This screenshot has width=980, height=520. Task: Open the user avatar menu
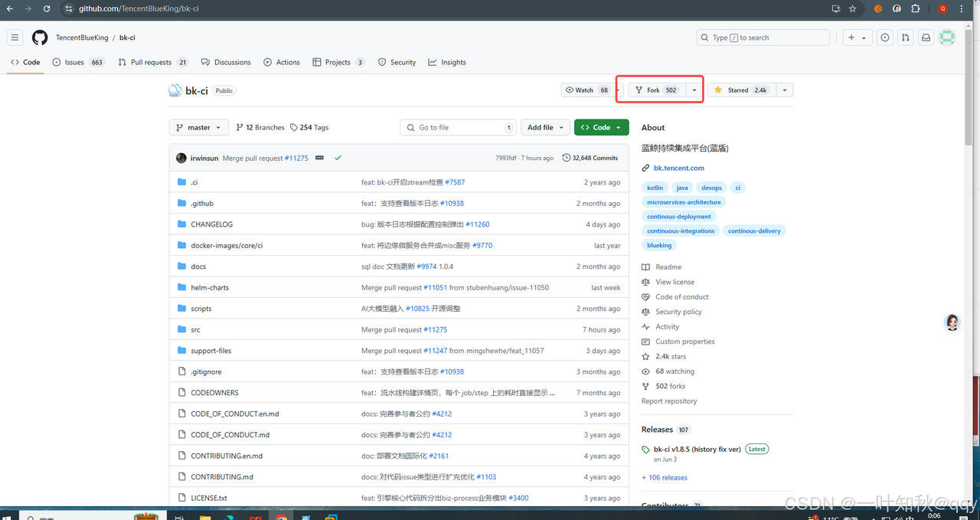948,38
